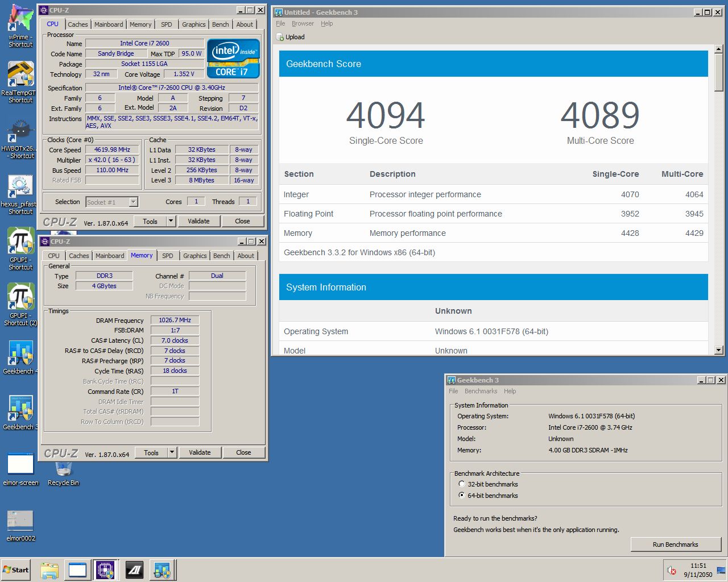Click the Multiplier value x 42.0
The image size is (728, 582).
(x=113, y=160)
